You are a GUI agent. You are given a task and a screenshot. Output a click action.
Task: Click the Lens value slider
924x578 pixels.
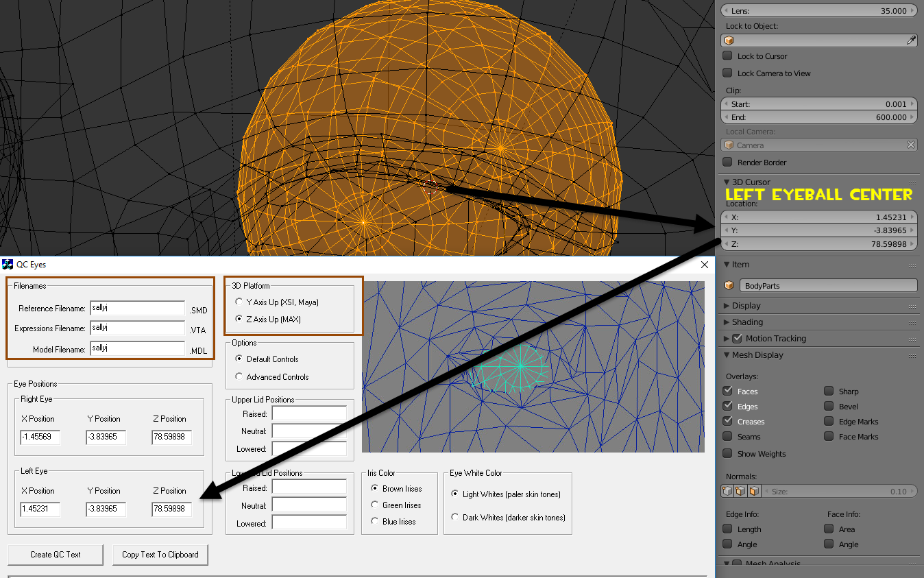(819, 11)
